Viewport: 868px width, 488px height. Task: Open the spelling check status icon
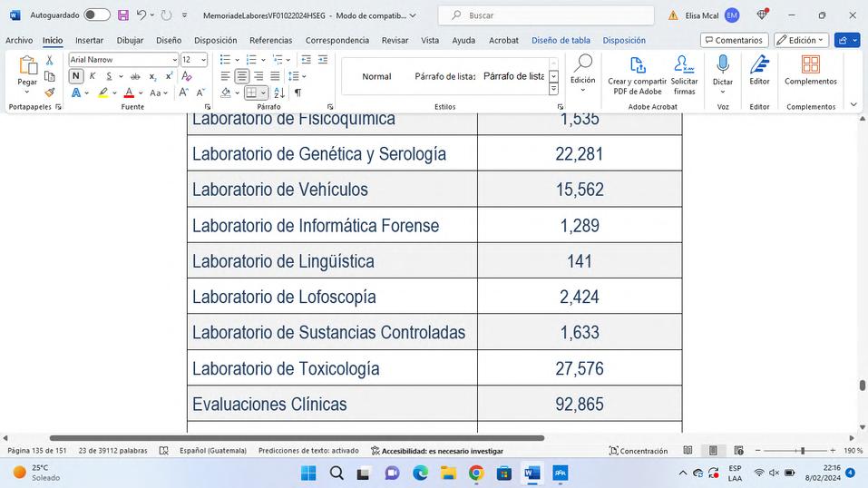point(164,451)
